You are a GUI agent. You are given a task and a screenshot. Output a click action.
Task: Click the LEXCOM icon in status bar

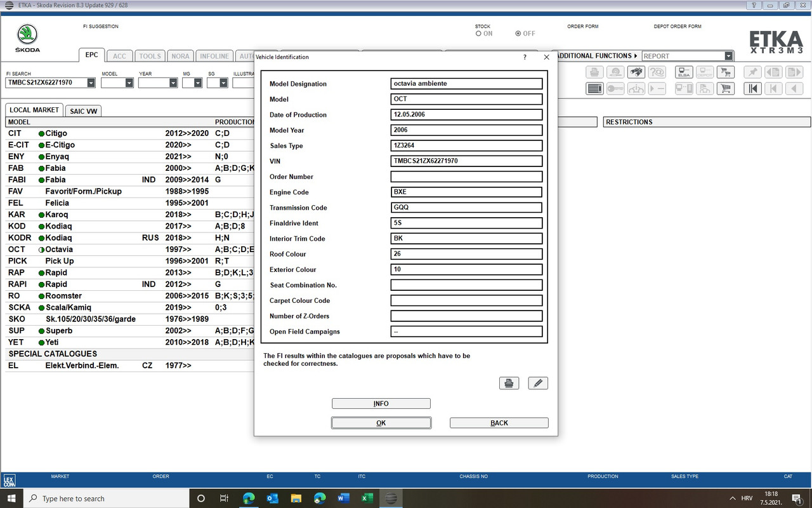[x=9, y=480]
